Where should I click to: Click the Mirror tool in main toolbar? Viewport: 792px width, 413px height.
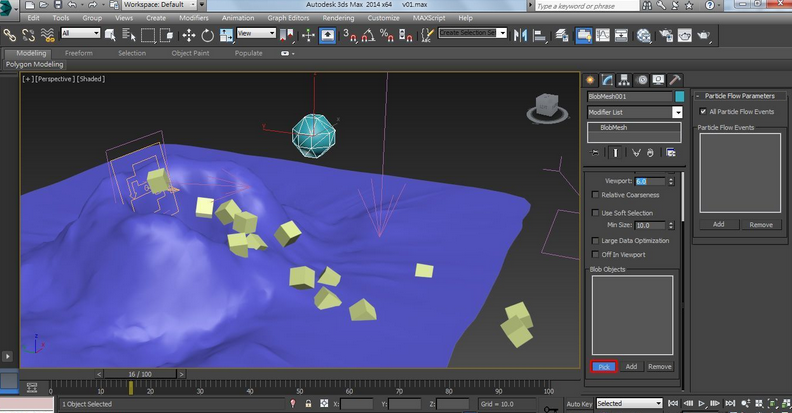click(x=519, y=35)
